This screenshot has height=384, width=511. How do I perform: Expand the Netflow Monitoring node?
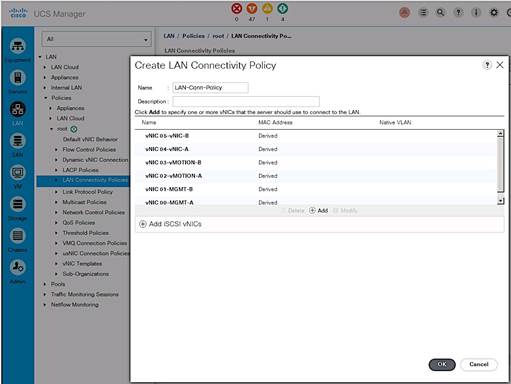[x=45, y=305]
